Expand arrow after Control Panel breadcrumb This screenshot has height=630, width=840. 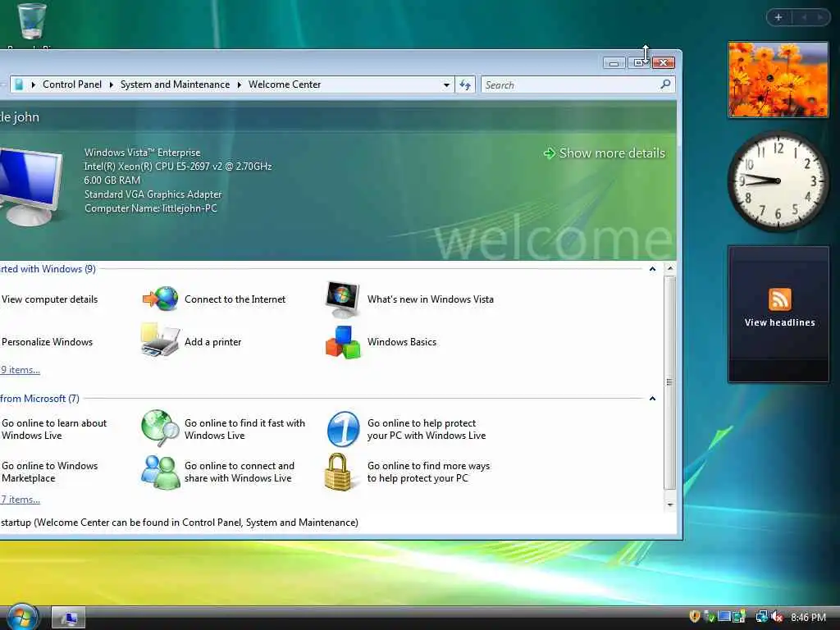click(112, 84)
